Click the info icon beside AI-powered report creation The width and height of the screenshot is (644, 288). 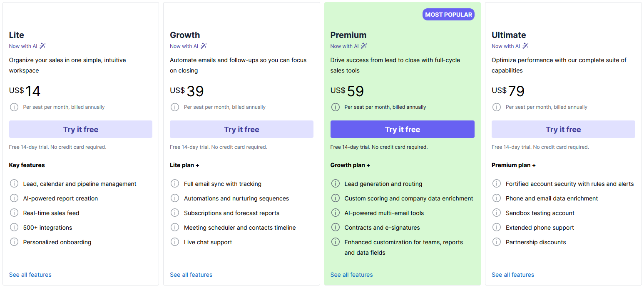(14, 198)
